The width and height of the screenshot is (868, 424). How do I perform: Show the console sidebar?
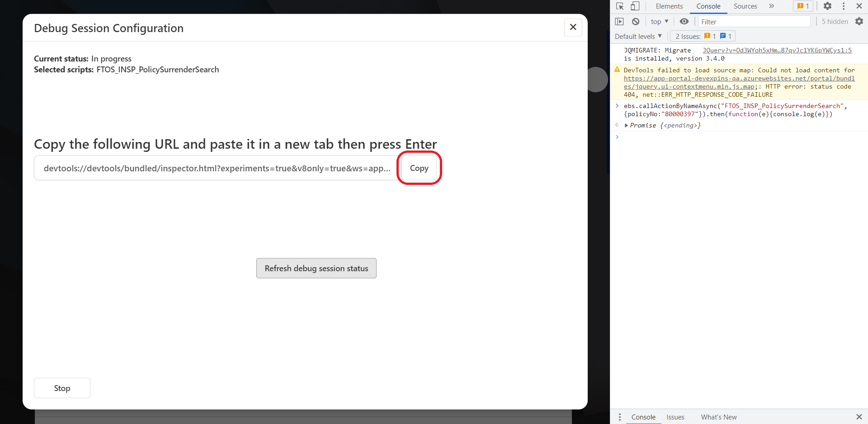tap(619, 22)
